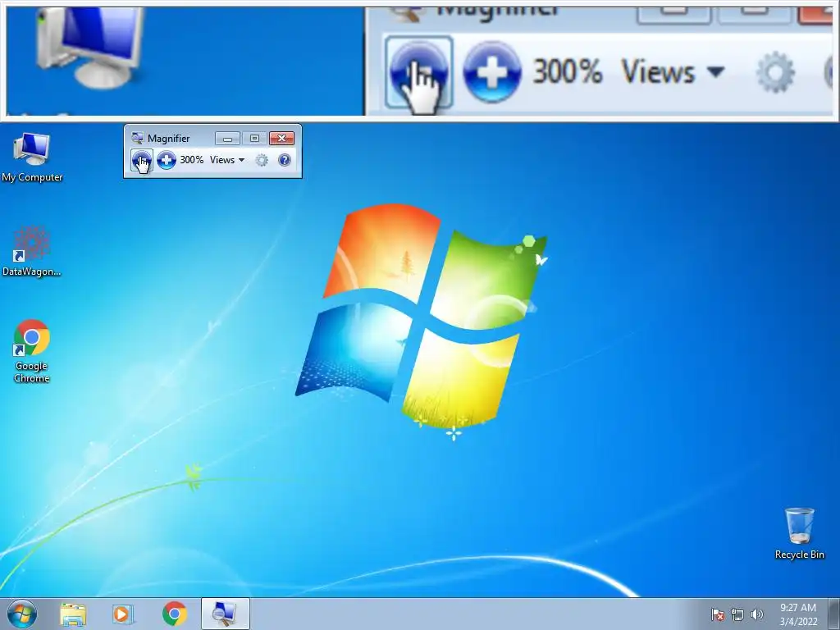Zoom in with Magnifier plus button
This screenshot has width=840, height=630.
coord(167,160)
